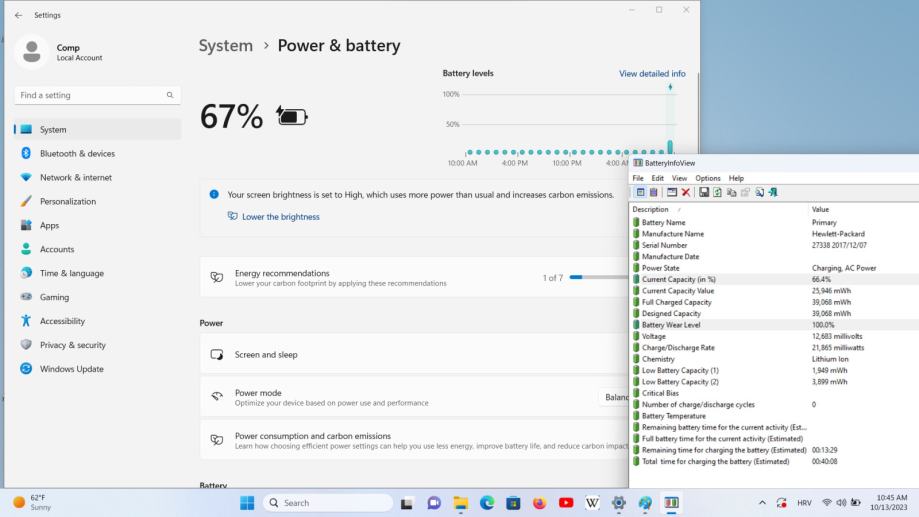Screen dimensions: 919x517
Task: Select Power State row in BatteryInfoView
Action: coord(774,268)
